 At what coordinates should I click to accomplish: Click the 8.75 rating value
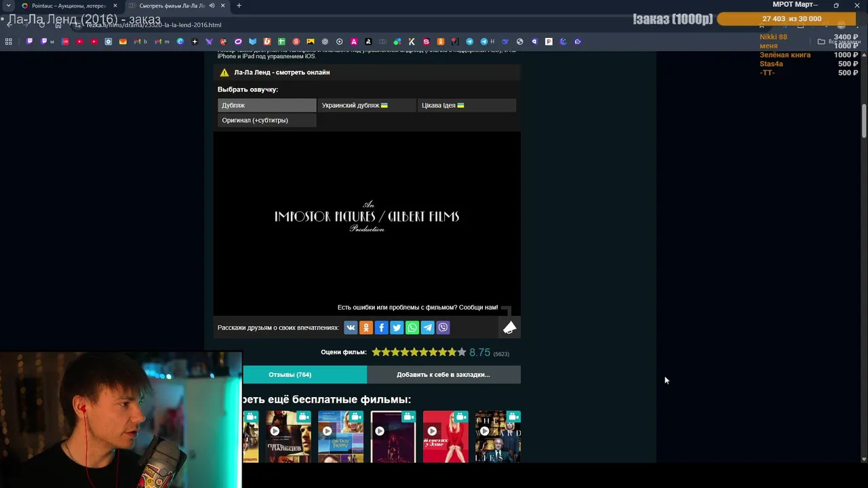coord(479,352)
